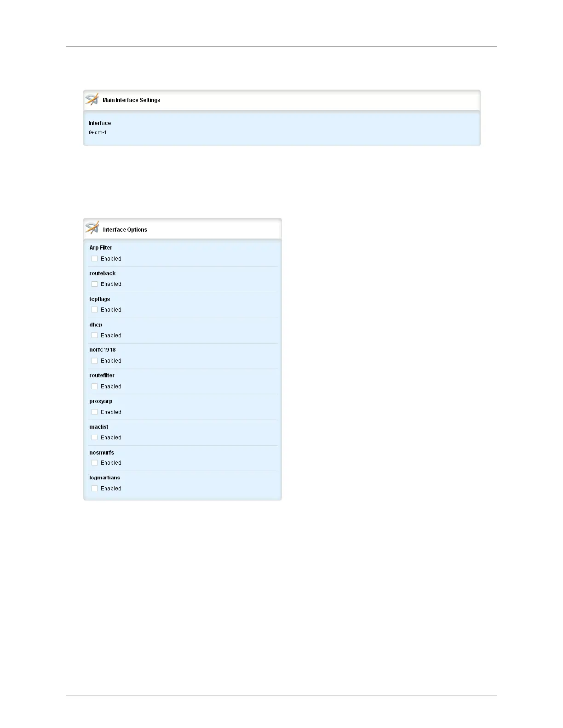Click the Main Interface Settings panel icon
The width and height of the screenshot is (563, 728).
92,99
